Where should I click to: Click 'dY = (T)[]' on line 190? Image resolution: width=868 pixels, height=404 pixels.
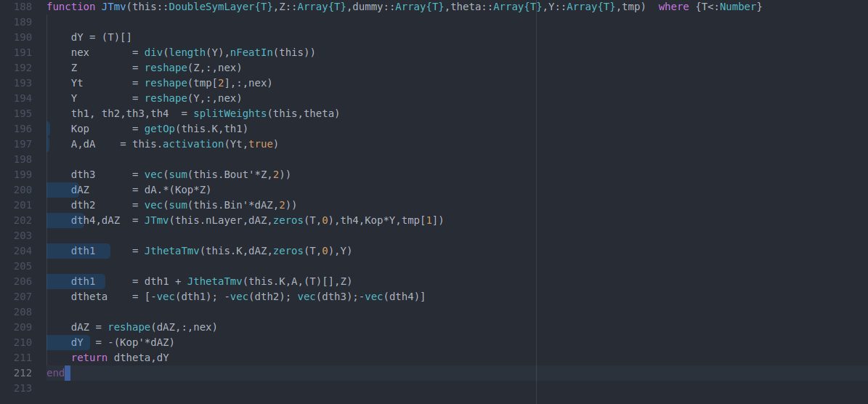[101, 38]
